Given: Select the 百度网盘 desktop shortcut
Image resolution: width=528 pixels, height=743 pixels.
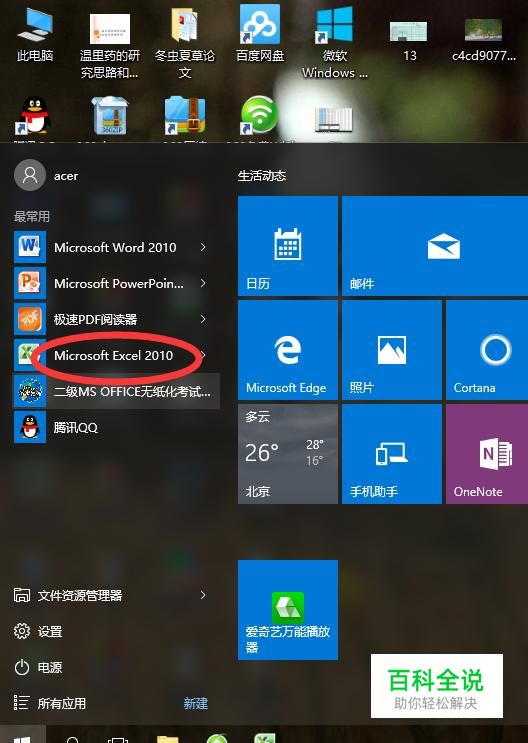Looking at the screenshot, I should pos(260,33).
